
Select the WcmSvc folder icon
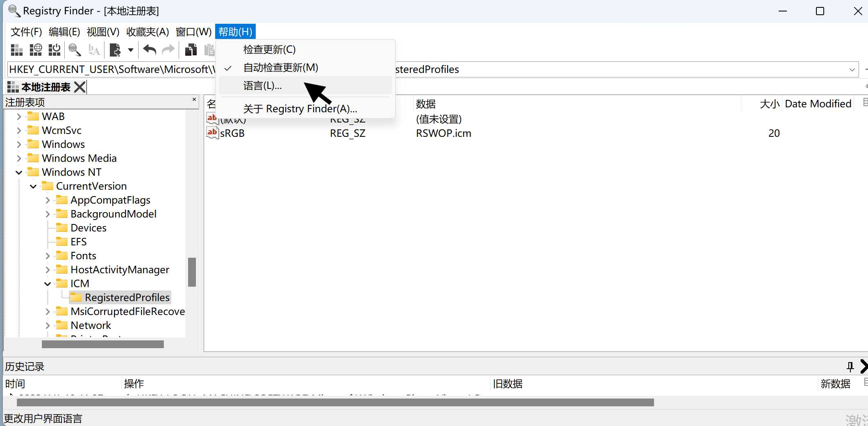pos(33,130)
